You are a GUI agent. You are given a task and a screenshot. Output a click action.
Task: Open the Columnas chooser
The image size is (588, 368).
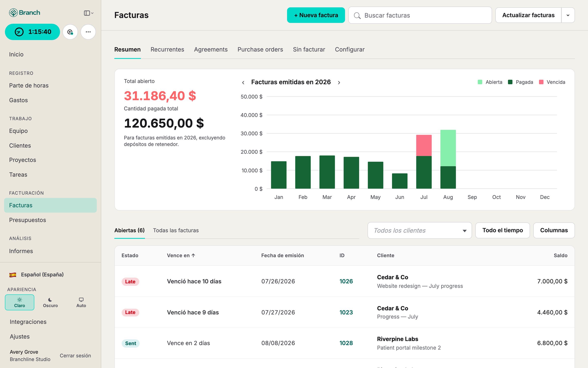point(554,230)
